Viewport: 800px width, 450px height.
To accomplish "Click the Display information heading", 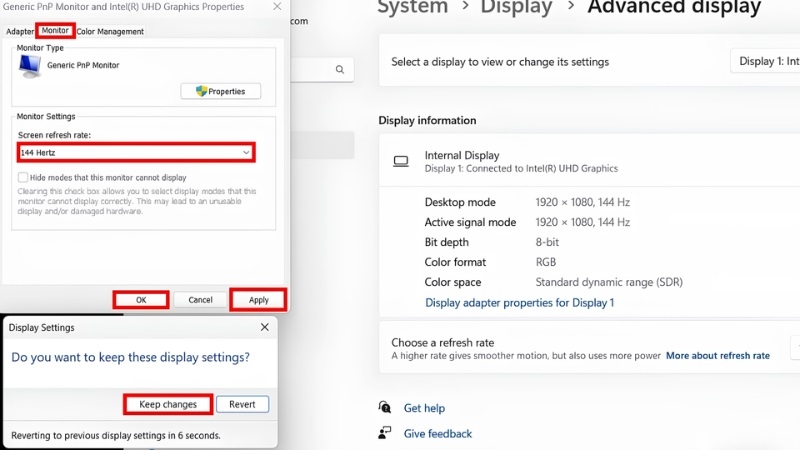I will (x=427, y=120).
